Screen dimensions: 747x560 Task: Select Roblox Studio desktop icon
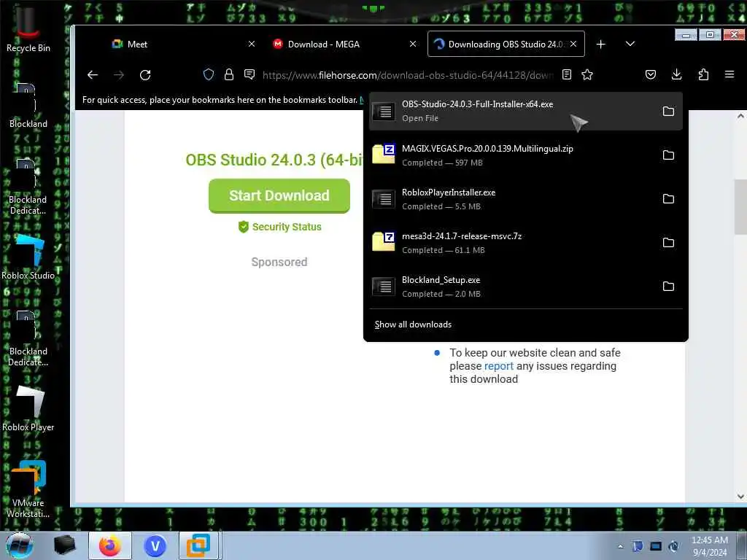click(x=28, y=257)
